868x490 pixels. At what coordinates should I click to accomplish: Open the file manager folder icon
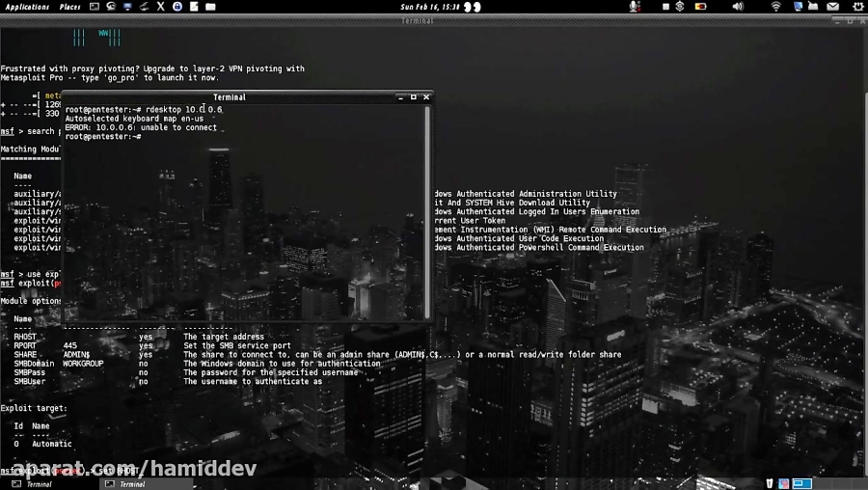point(210,7)
